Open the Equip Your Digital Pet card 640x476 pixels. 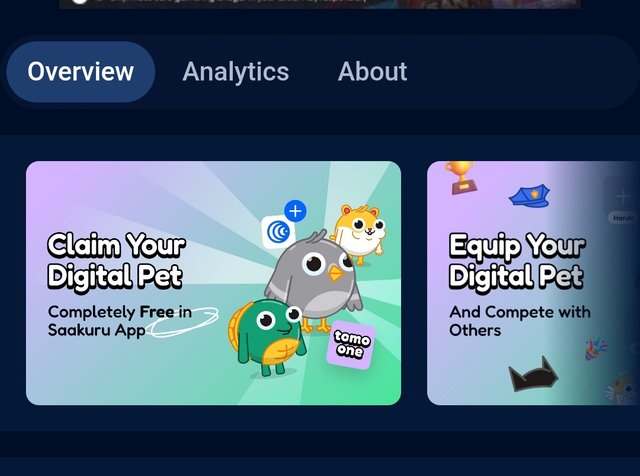(x=533, y=283)
